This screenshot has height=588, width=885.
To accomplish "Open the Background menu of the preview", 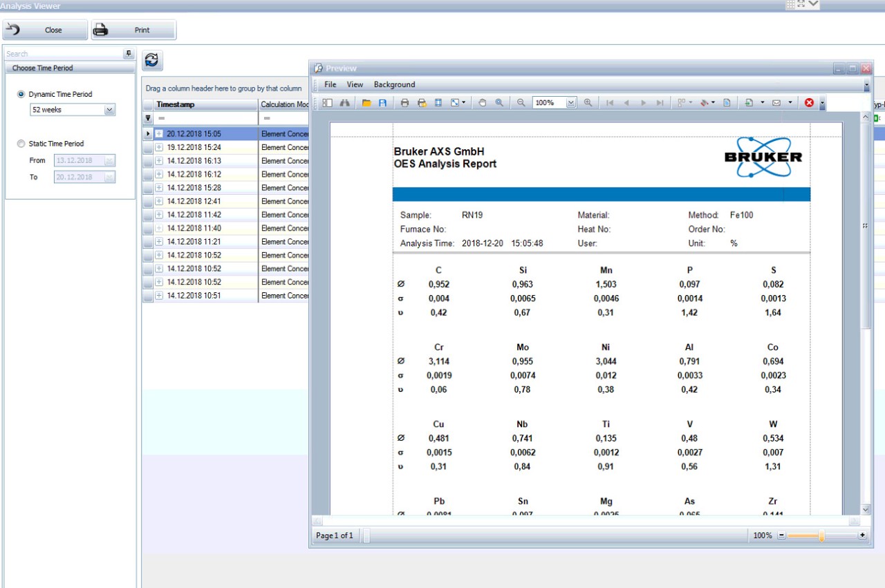I will 394,84.
